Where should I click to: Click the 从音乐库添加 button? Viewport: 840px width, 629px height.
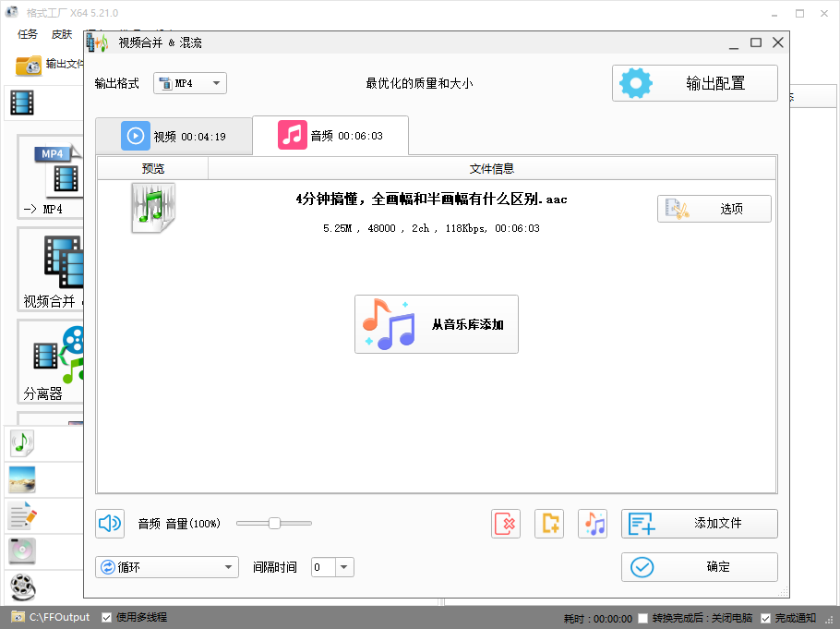point(437,324)
